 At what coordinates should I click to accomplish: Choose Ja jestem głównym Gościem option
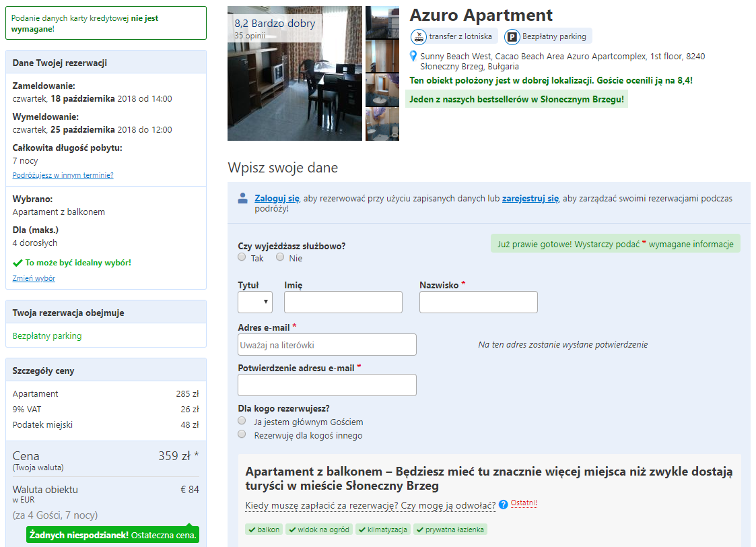(x=242, y=420)
